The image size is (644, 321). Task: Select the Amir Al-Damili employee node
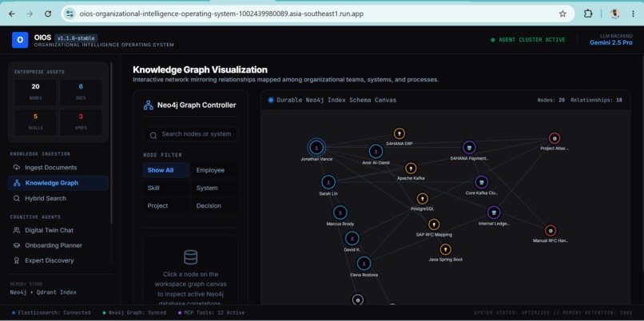[376, 152]
